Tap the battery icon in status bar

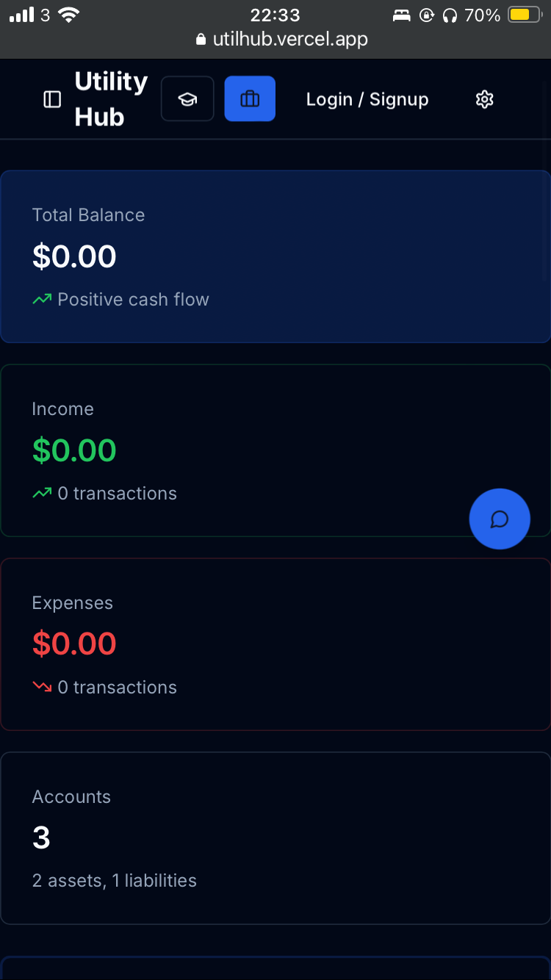525,15
